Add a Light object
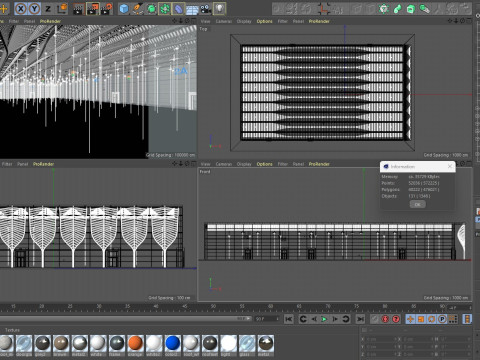 click(219, 9)
